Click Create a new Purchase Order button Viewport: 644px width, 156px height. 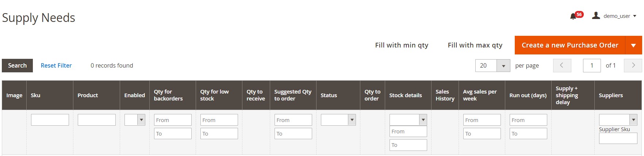[x=570, y=45]
